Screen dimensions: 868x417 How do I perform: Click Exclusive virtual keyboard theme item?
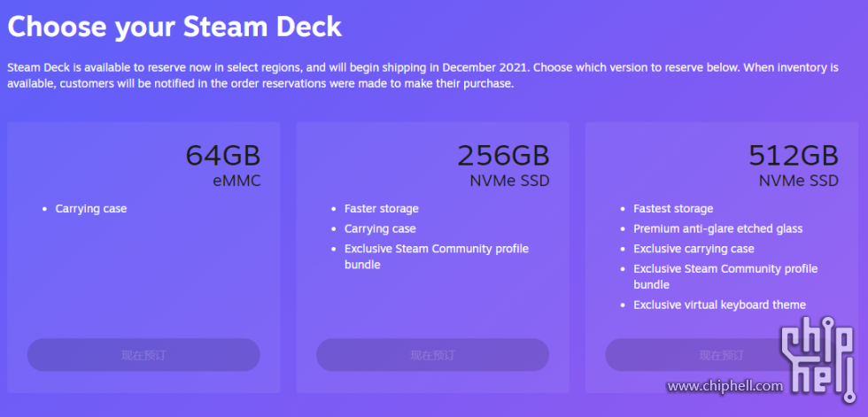point(719,305)
